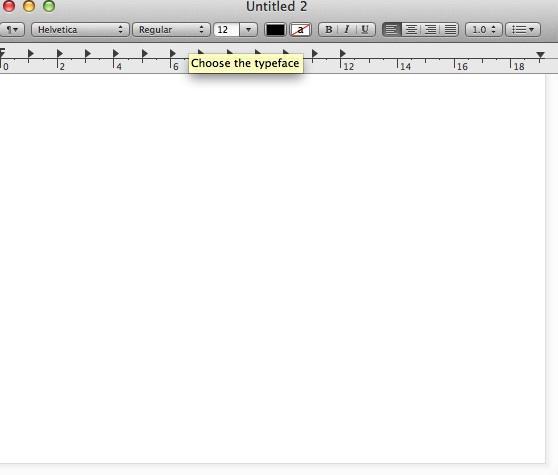Click the yellow minimize window button

[29, 6]
